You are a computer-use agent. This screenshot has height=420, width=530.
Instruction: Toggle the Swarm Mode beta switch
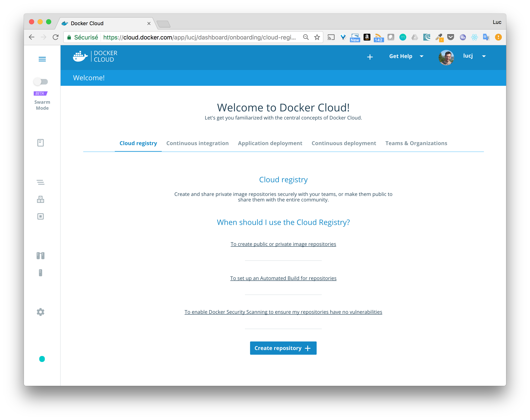tap(41, 82)
